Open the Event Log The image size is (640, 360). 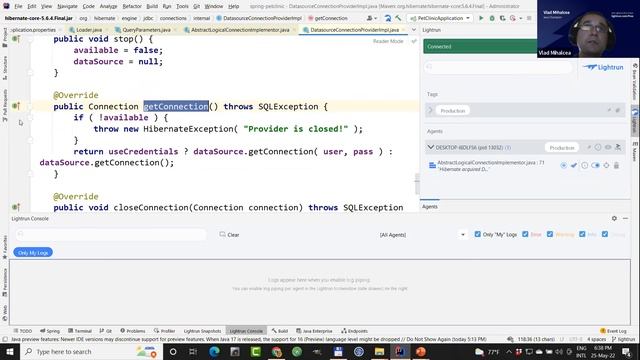[613, 331]
